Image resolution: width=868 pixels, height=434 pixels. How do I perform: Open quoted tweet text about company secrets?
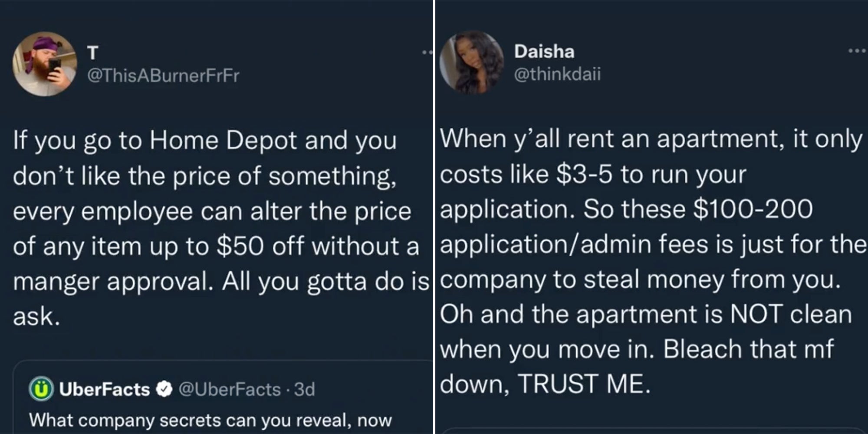pos(210,420)
